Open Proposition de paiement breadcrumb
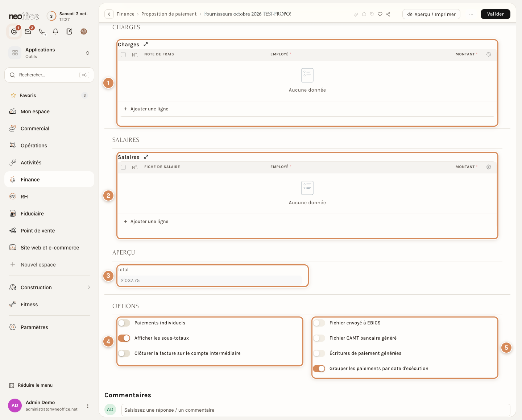The height and width of the screenshot is (420, 522). 169,14
